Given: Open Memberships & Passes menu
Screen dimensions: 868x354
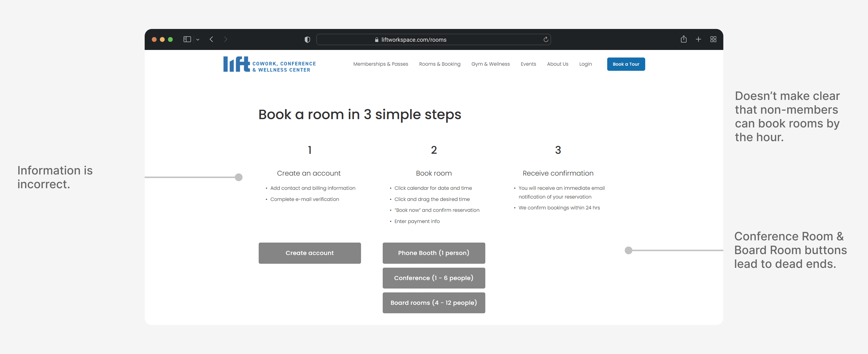Looking at the screenshot, I should [x=380, y=64].
